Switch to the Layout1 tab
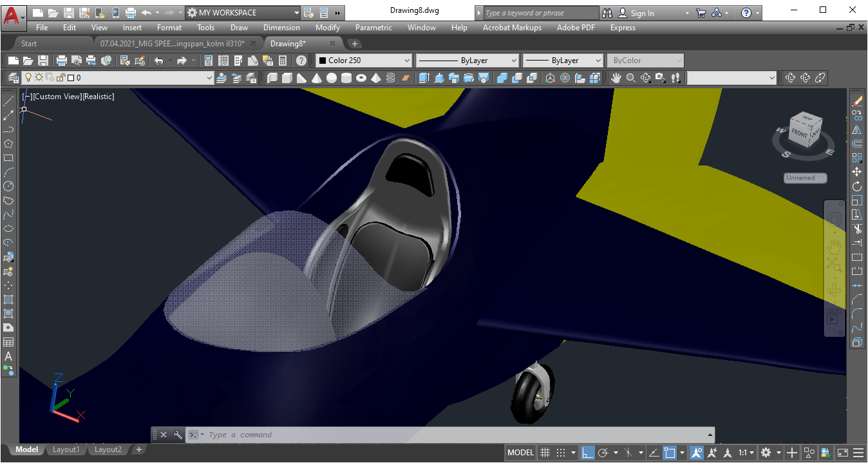 pos(66,449)
